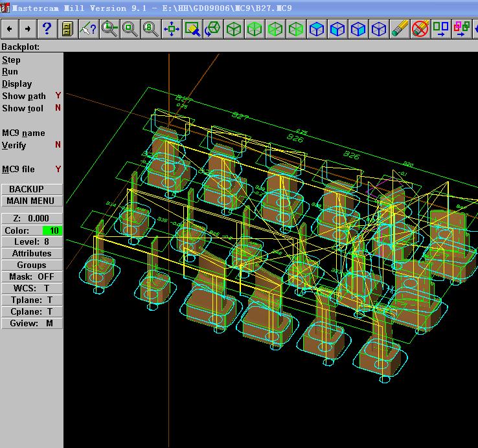The height and width of the screenshot is (448, 478).
Task: Activate the dynamic rotate Gview cube icon
Action: coord(213,28)
